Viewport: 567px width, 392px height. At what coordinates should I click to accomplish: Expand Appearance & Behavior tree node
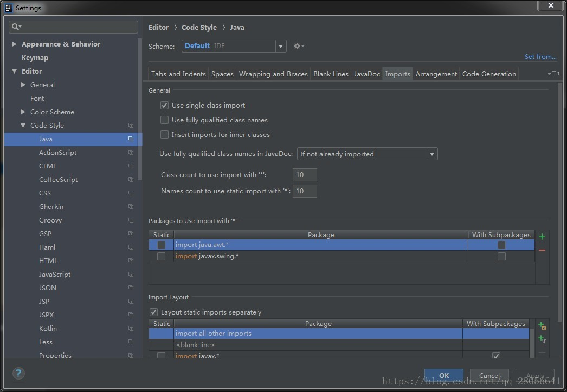15,44
